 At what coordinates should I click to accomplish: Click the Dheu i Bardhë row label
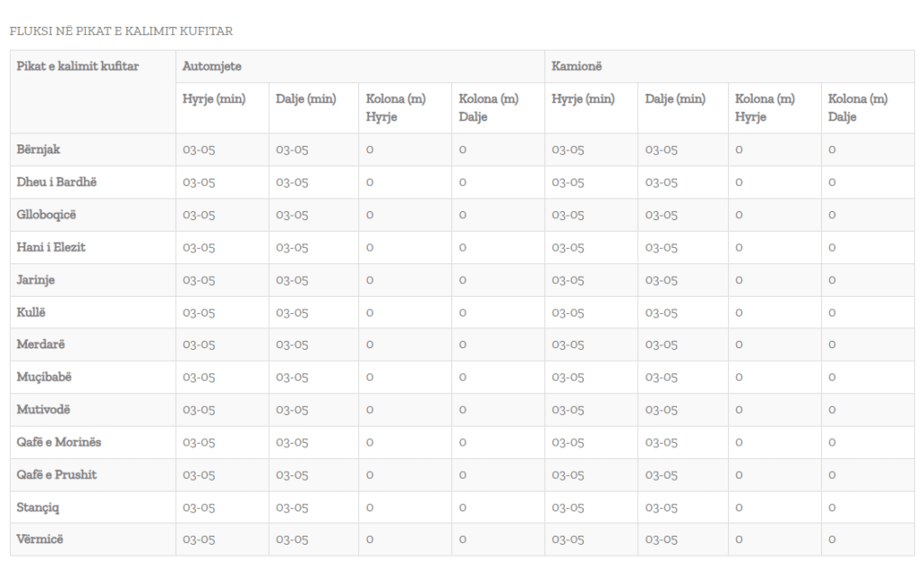coord(56,182)
